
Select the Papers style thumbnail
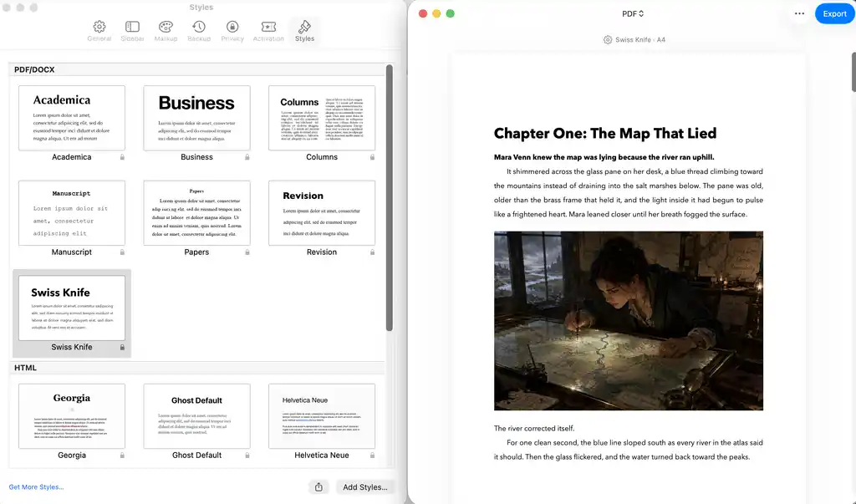196,213
